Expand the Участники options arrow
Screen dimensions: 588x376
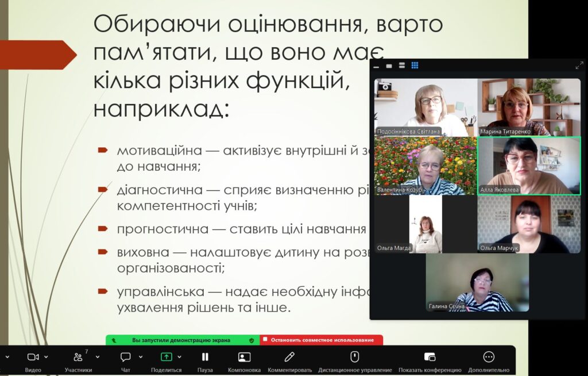[x=98, y=357]
